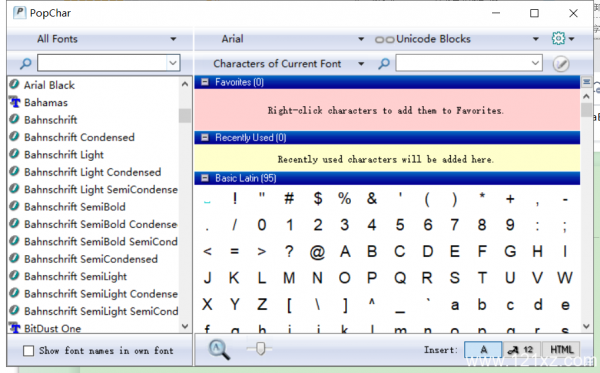600x373 pixels.
Task: Select Bahnschrift SemiLight SemiCond font
Action: click(101, 311)
